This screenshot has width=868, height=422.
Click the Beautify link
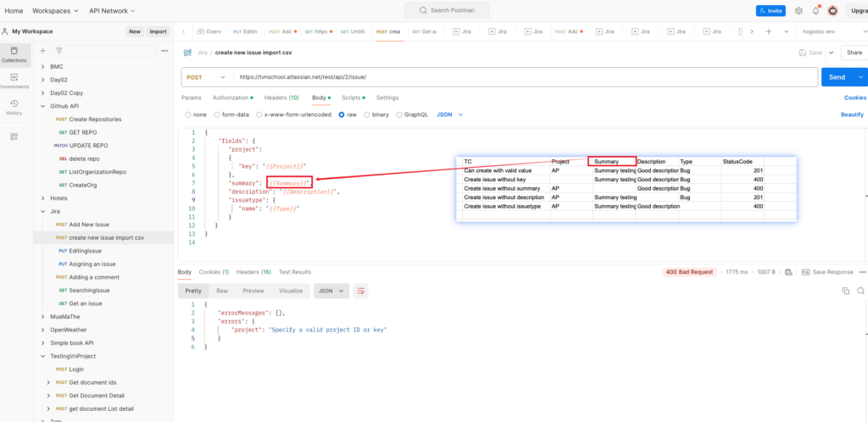coord(852,114)
